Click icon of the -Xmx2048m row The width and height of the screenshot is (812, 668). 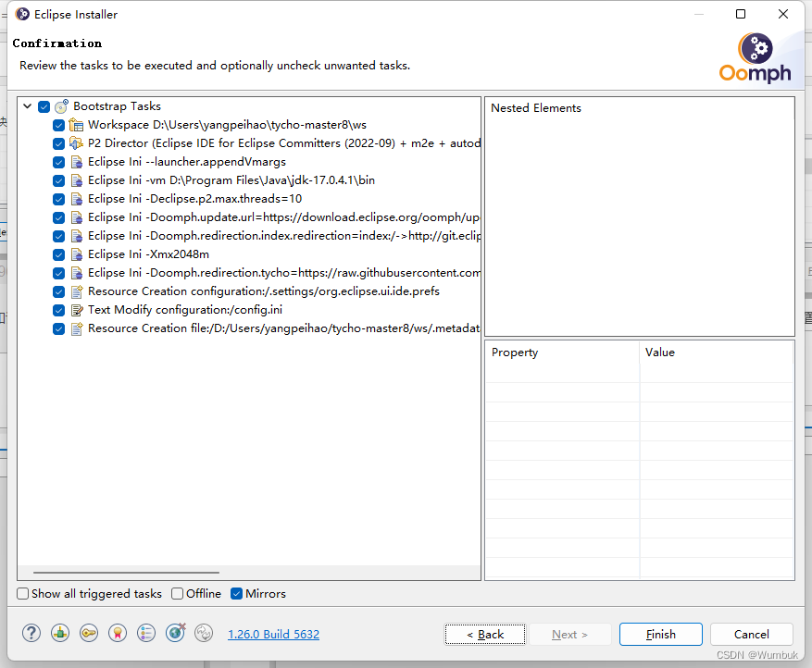76,254
